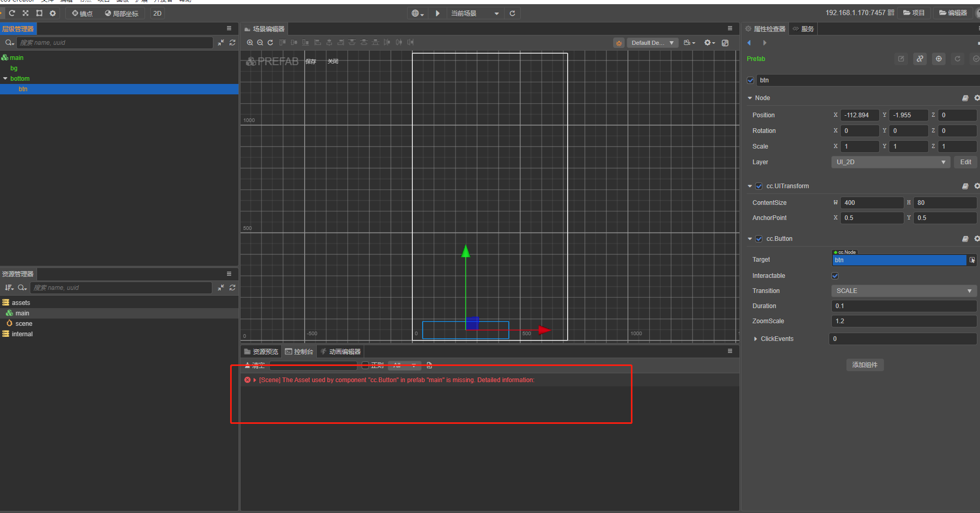Open the 当前场景 scene dropdown
Viewport: 980px width, 513px height.
pos(475,14)
